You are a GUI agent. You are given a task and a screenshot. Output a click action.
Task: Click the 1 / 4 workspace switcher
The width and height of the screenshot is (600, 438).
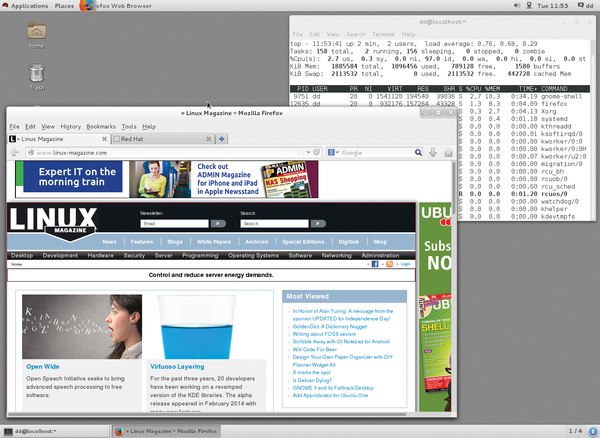tap(575, 431)
